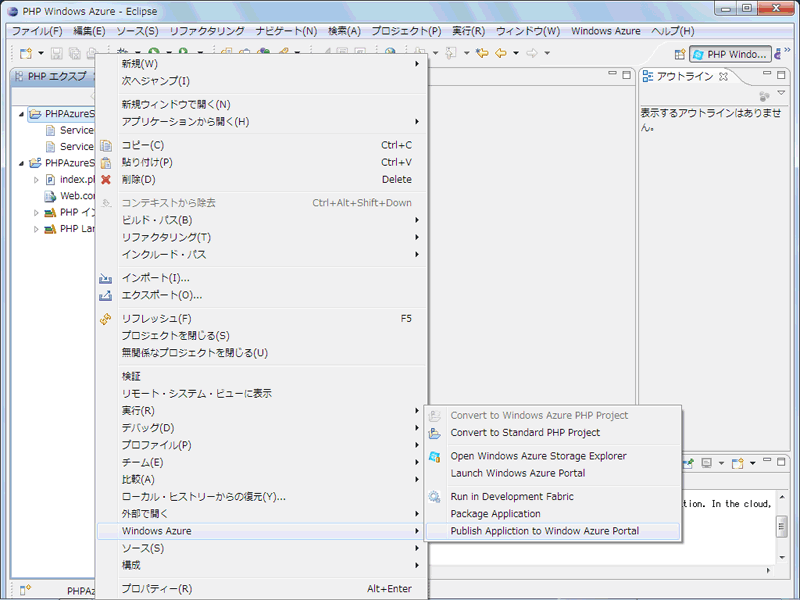Image resolution: width=800 pixels, height=600 pixels.
Task: Click the Open Perspective icon
Action: tap(680, 54)
